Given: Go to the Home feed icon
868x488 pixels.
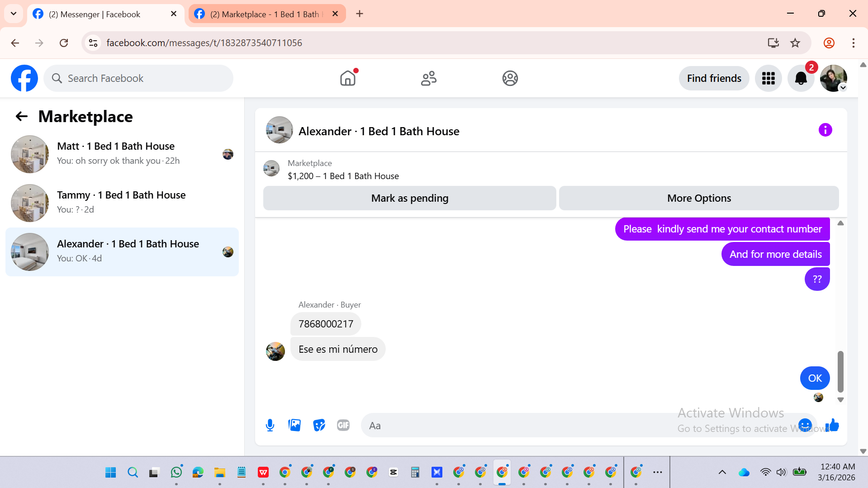Looking at the screenshot, I should [348, 78].
